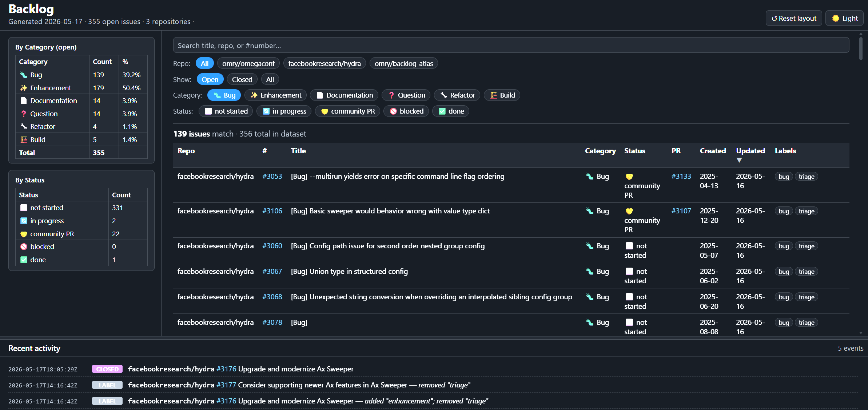The height and width of the screenshot is (410, 868).
Task: Filter by the omry/backlog-atlas repo
Action: (x=404, y=64)
